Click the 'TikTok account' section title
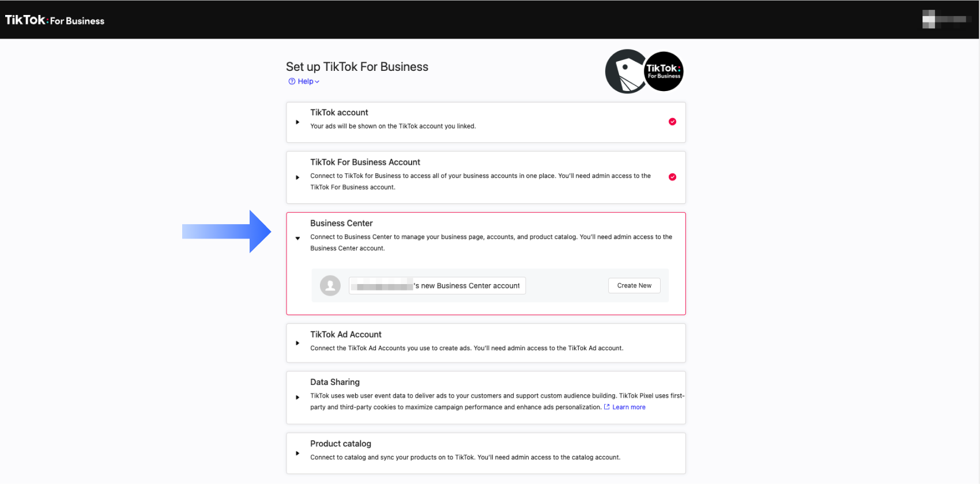 point(339,112)
